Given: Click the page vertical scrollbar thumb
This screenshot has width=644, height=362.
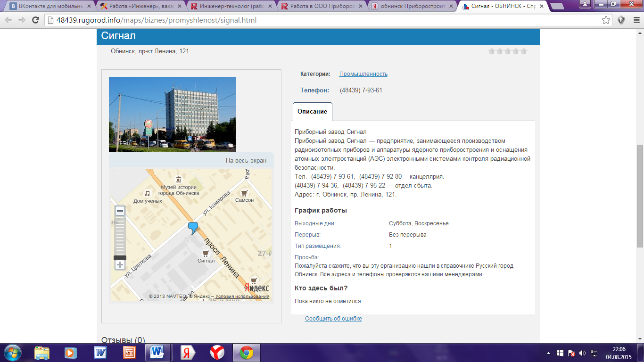Looking at the screenshot, I should [640, 196].
